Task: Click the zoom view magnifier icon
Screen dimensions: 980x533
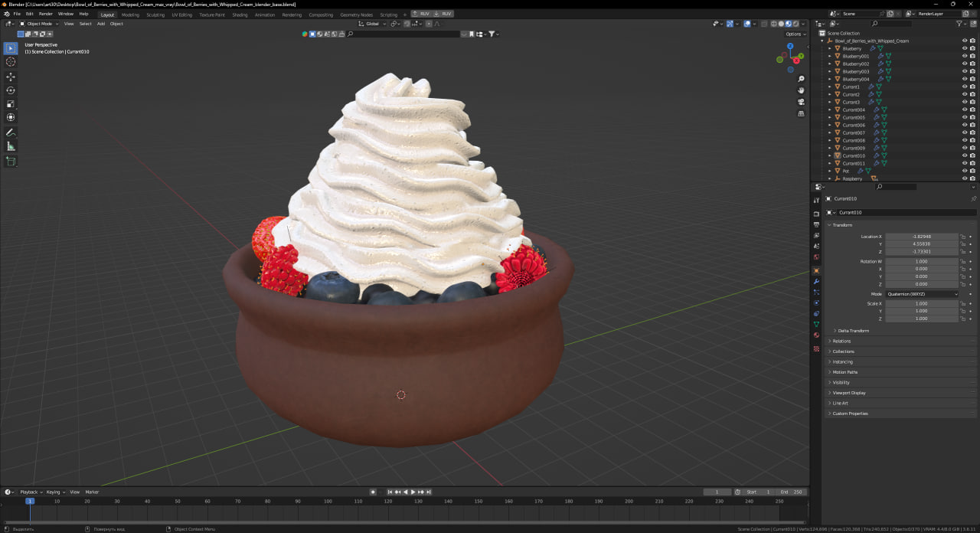Action: click(x=801, y=79)
